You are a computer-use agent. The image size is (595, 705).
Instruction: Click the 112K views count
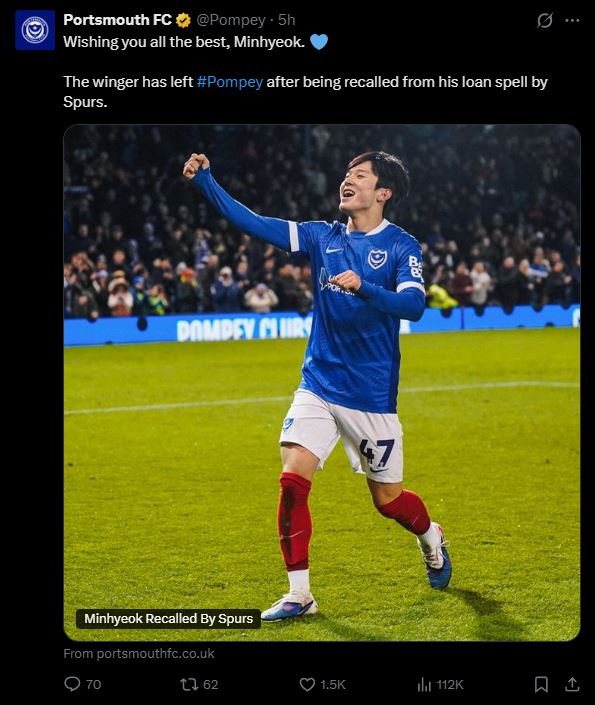[450, 684]
